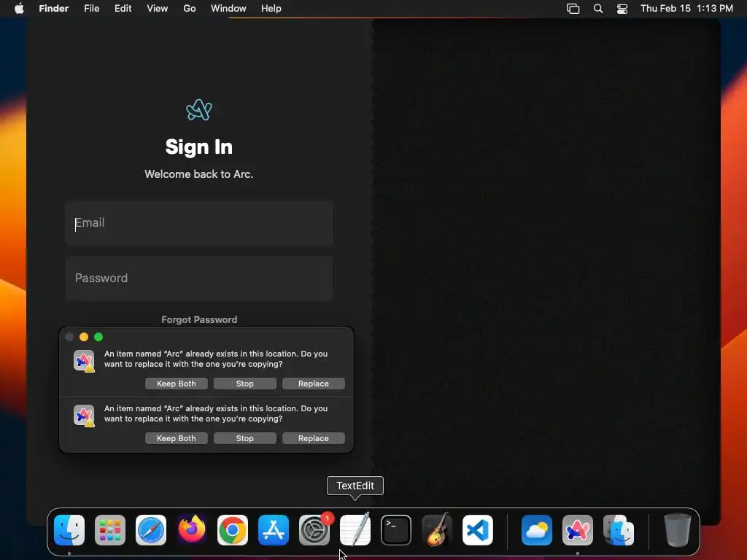747x560 pixels.
Task: Minimize the copy dialog with yellow button
Action: point(84,337)
